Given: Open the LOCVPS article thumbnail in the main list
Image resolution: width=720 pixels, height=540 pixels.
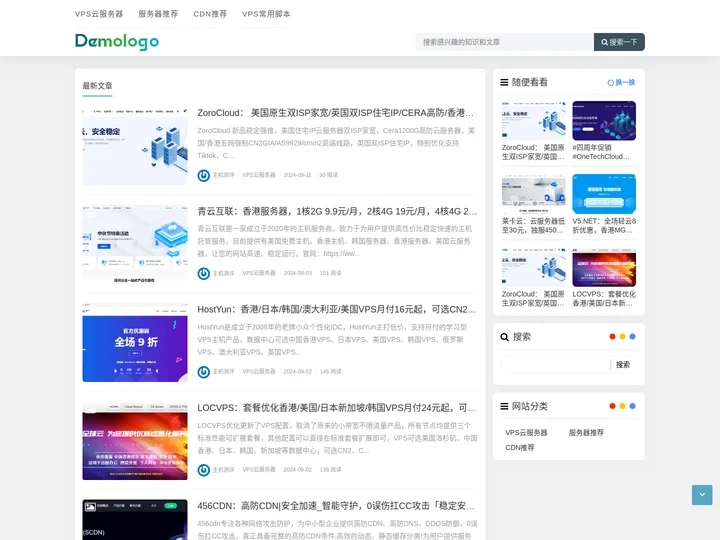Looking at the screenshot, I should coord(135,441).
